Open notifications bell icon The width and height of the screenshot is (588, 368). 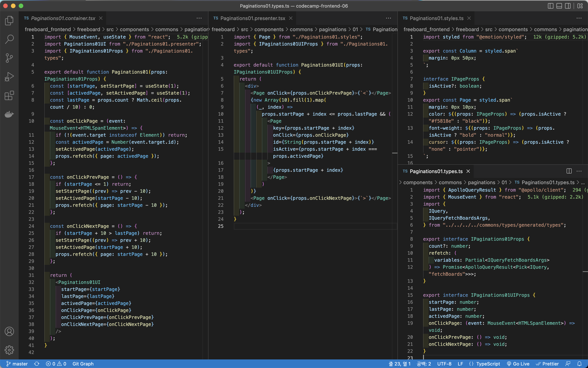coord(579,364)
